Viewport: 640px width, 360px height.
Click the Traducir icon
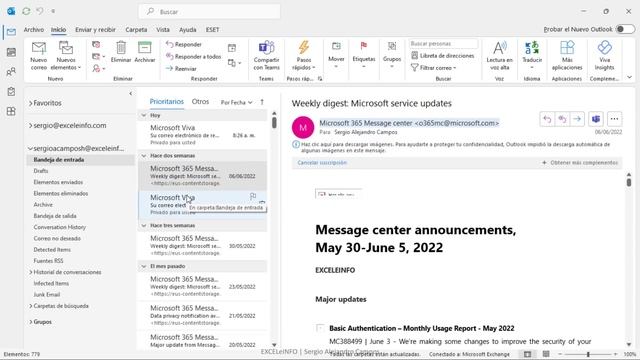(x=532, y=47)
